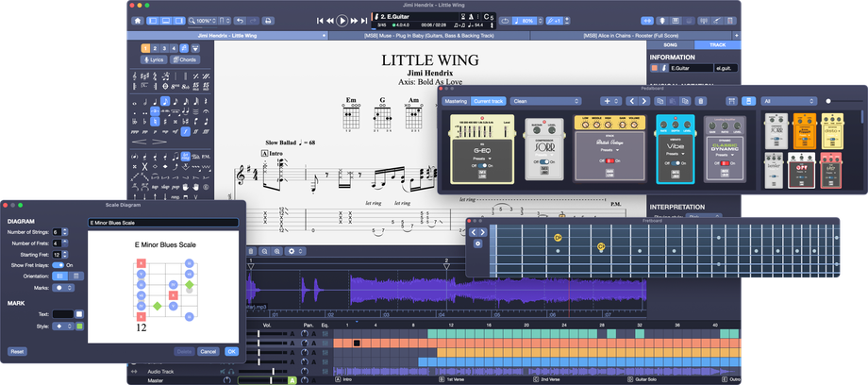Toggle the British Vintage amp On/Off switch
868x385 pixels.
pyautogui.click(x=609, y=160)
